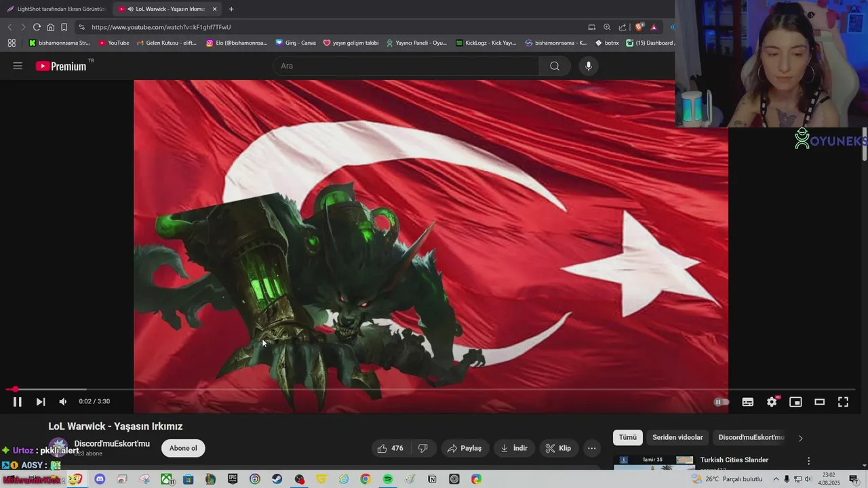Focus the YouTube search field
Screen dimensions: 868x488
[x=406, y=66]
